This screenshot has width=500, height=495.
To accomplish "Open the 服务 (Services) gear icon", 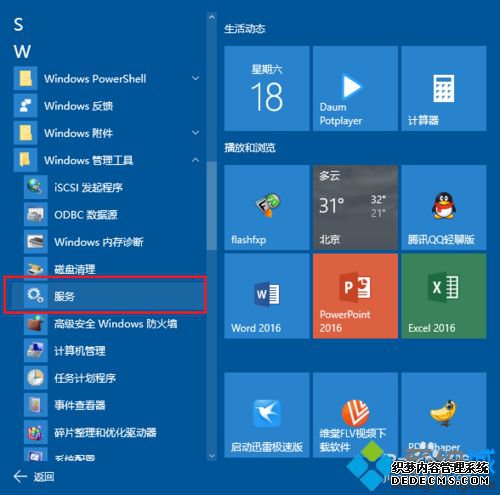I will click(35, 295).
